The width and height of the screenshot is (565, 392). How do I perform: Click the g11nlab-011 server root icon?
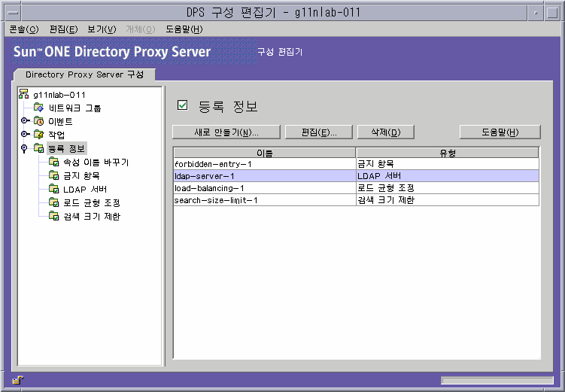pos(24,94)
